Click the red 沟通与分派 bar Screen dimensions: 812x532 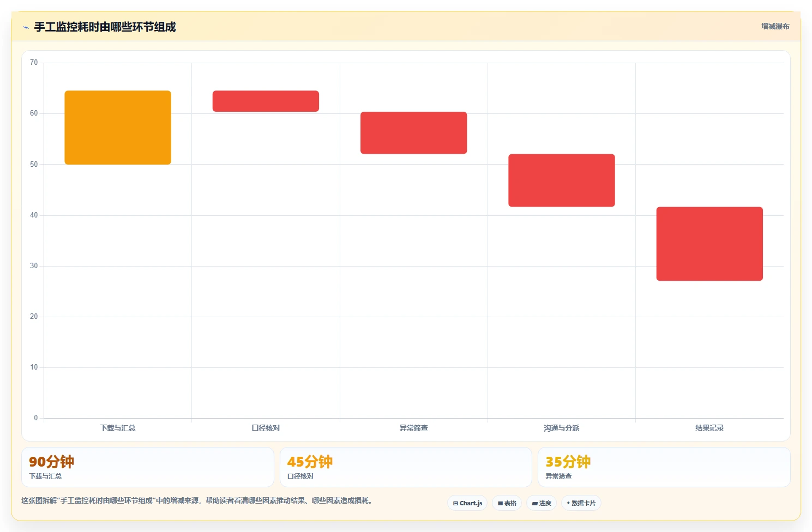(562, 180)
